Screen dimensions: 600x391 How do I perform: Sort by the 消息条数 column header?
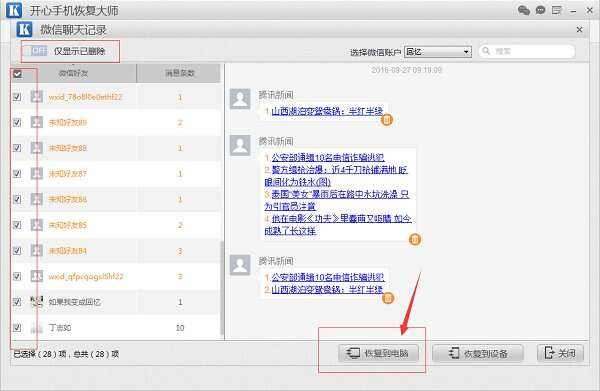pyautogui.click(x=179, y=73)
